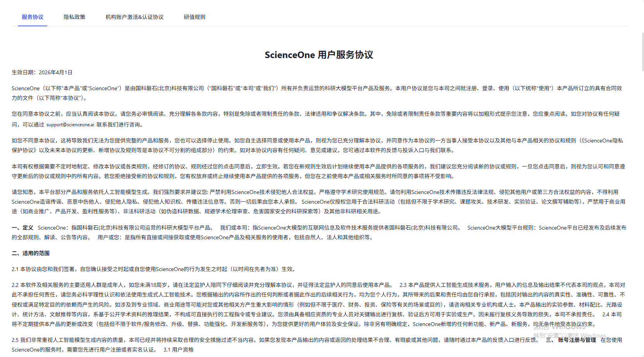Open the 研值规则 tab
644x357 pixels.
[x=195, y=17]
